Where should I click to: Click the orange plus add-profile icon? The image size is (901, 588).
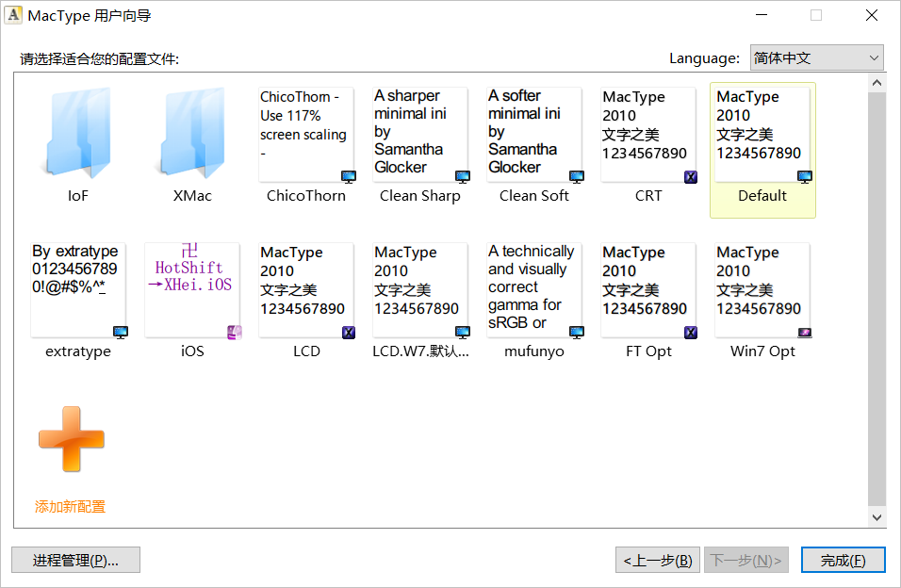(x=72, y=439)
